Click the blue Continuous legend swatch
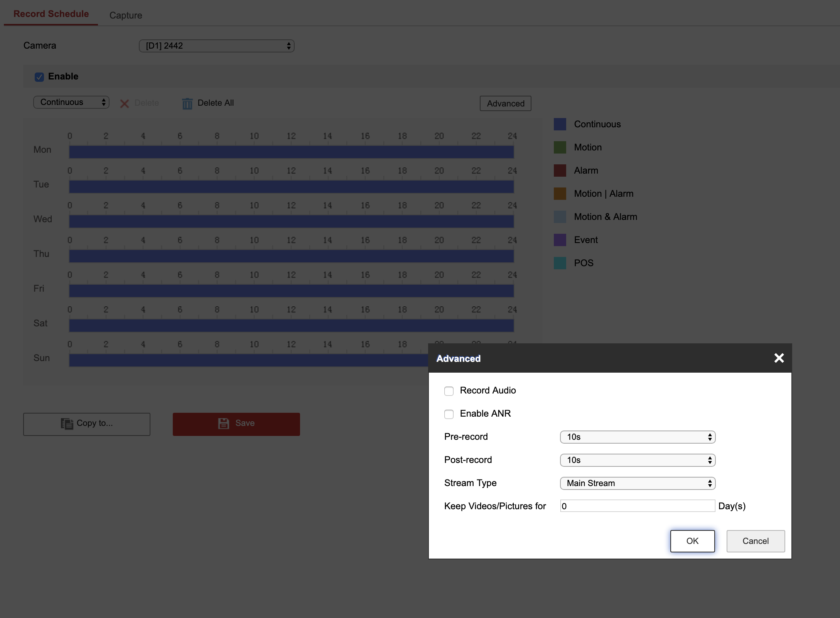This screenshot has width=840, height=618. (560, 124)
